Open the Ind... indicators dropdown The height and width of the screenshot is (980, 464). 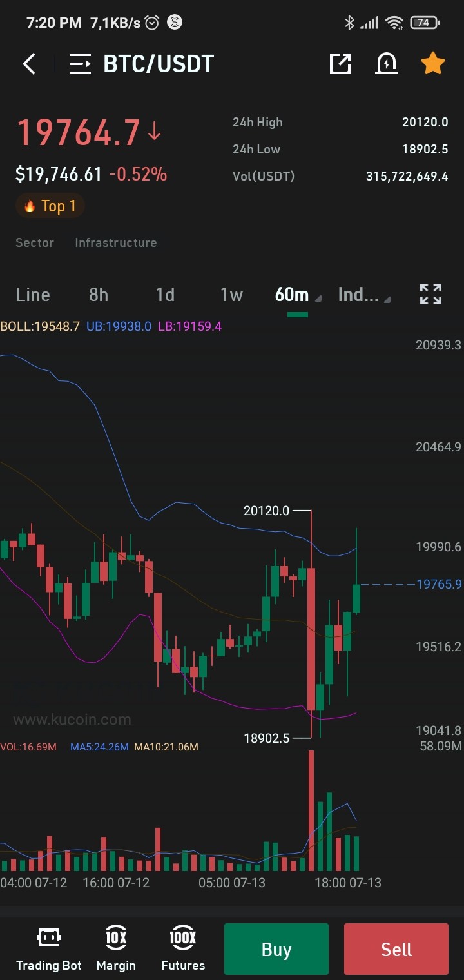pos(364,295)
